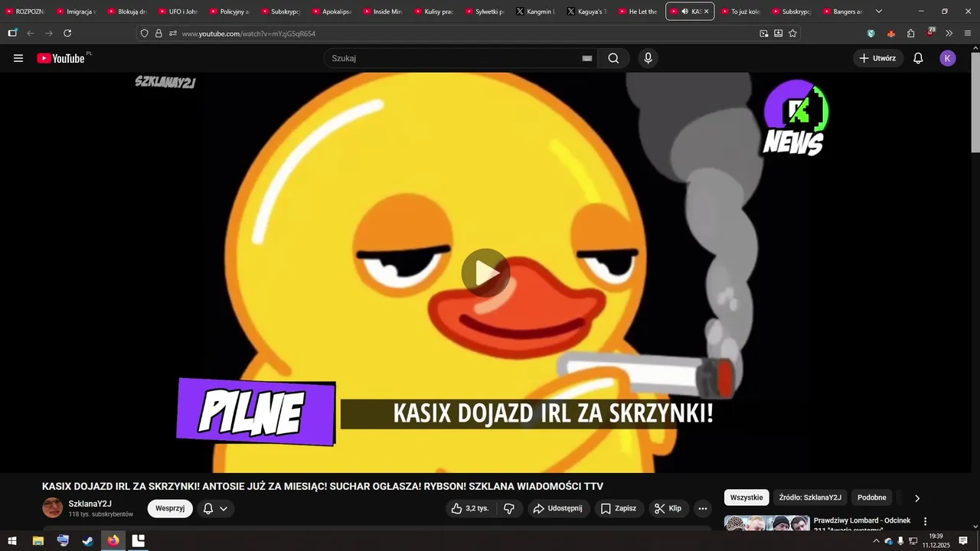Dislike the video with thumbs down
This screenshot has width=980, height=551.
click(509, 508)
